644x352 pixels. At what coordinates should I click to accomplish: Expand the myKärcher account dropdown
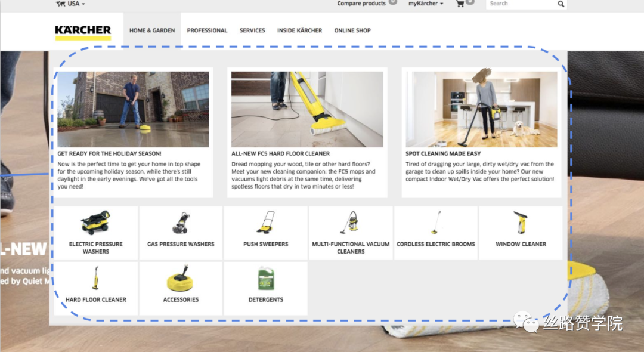pos(426,4)
